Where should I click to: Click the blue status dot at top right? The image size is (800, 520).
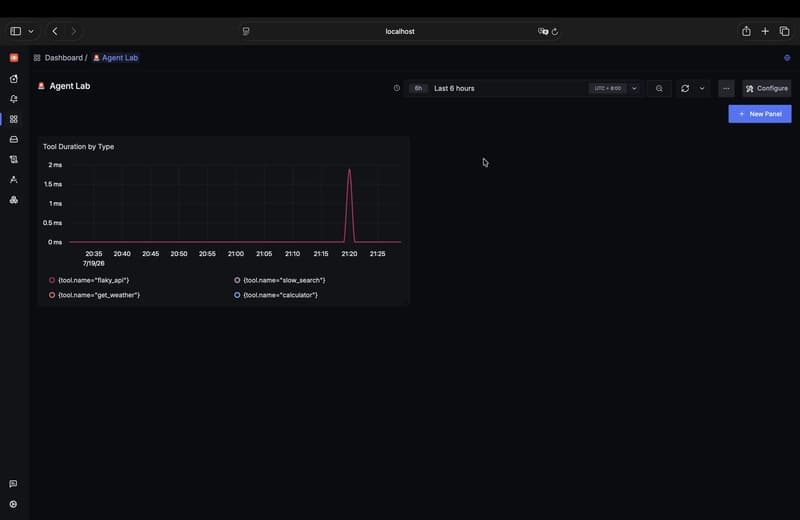coord(787,58)
